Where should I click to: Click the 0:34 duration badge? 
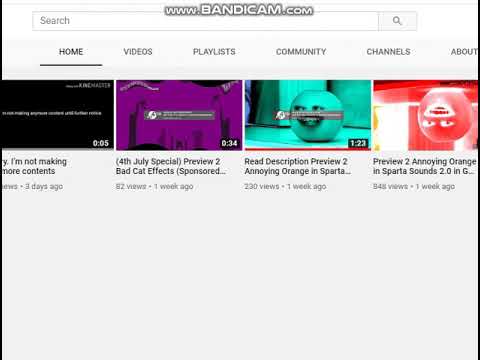tap(229, 143)
